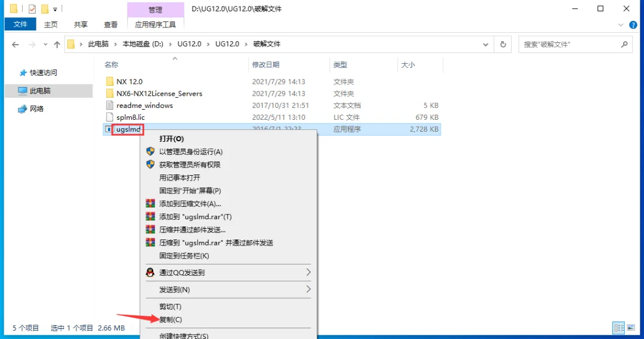This screenshot has height=339, width=644.
Task: Choose 压缩到 "ugslmd.rar" 并通过邮件发送
Action: (x=216, y=243)
